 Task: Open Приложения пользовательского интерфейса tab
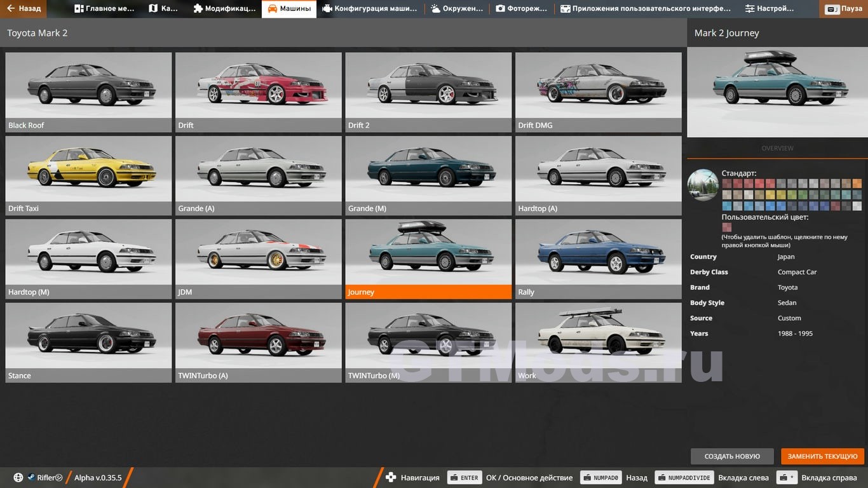click(646, 9)
